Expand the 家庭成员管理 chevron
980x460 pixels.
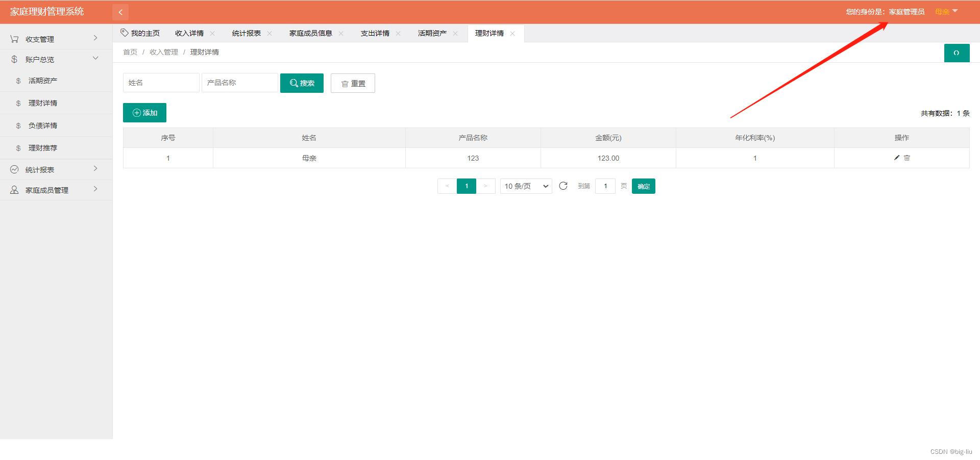coord(95,189)
